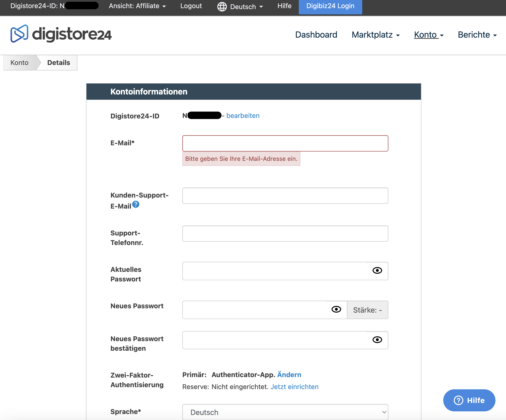Click the Stärke: - password strength indicator
This screenshot has width=506, height=420.
368,310
